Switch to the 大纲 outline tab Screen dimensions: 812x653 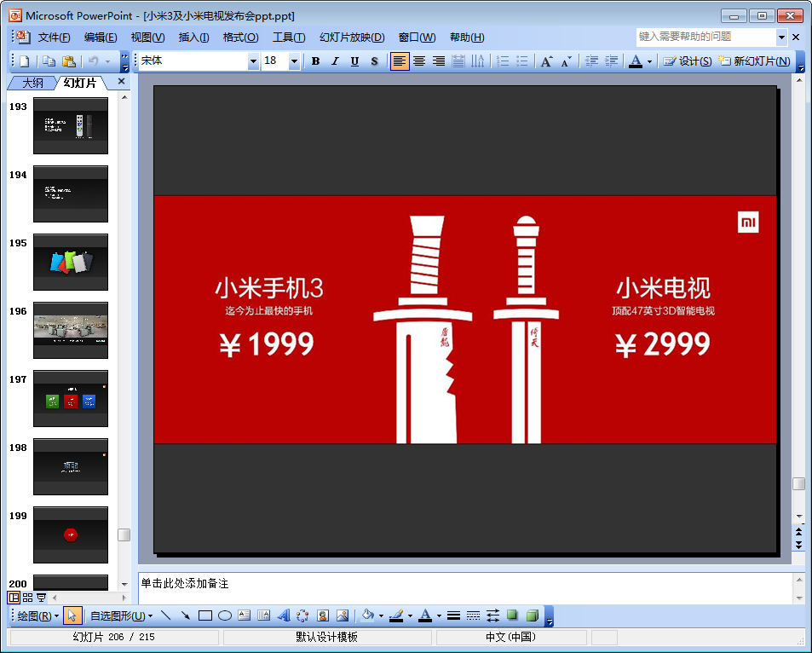point(32,83)
